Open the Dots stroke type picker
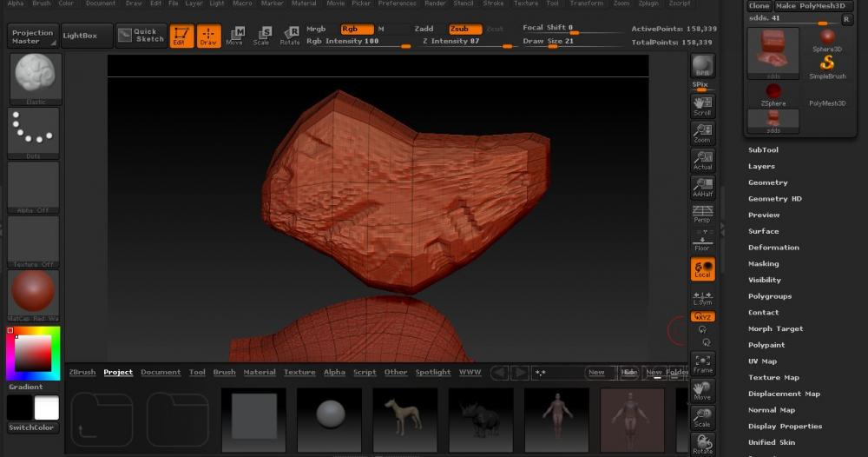Screen dimensions: 868x457 point(35,131)
